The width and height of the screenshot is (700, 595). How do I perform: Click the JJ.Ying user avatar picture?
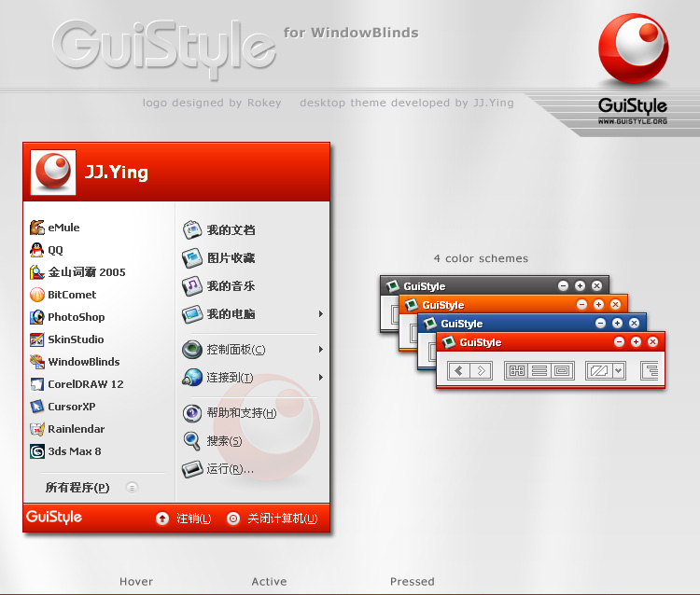tap(53, 173)
